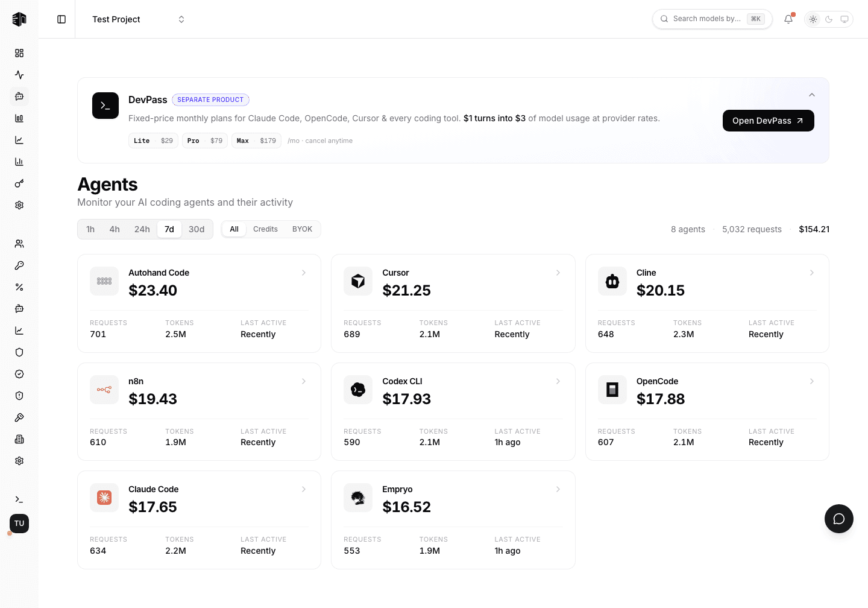Viewport: 868px width, 608px height.
Task: Select the 1h time range tab
Action: [x=90, y=229]
